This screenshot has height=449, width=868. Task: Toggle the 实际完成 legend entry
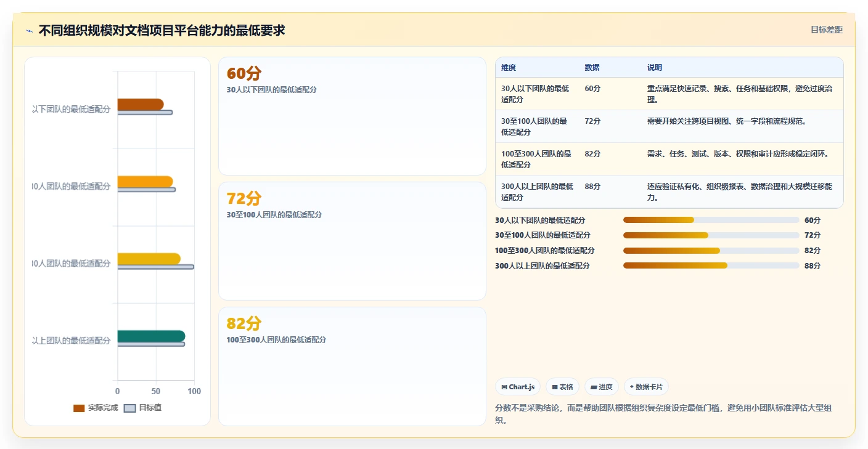pos(96,408)
